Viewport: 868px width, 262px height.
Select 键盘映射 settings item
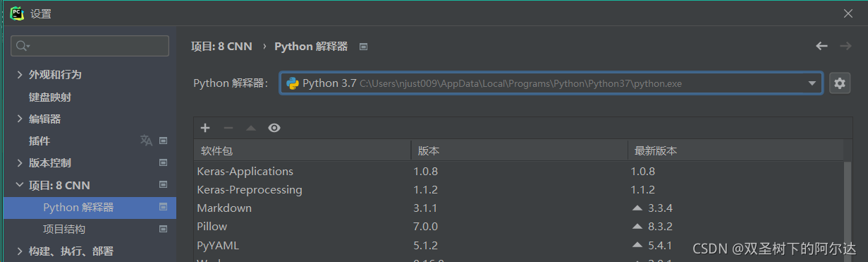coord(50,97)
